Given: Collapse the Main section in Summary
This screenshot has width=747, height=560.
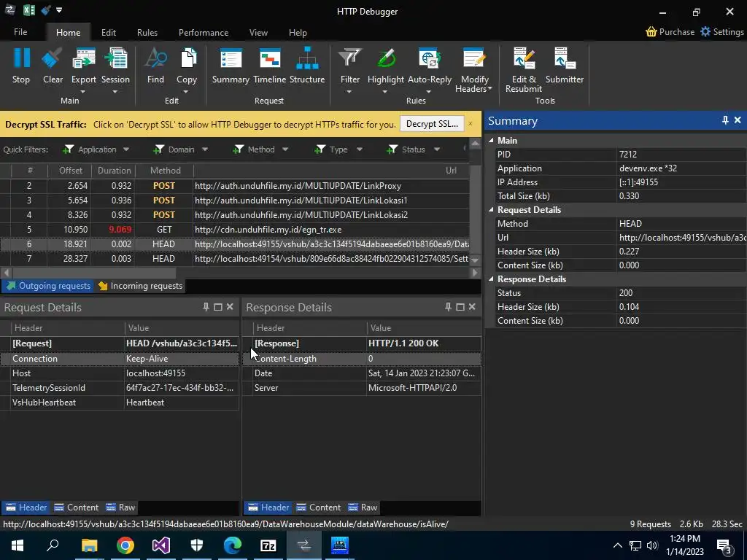Looking at the screenshot, I should click(x=491, y=141).
